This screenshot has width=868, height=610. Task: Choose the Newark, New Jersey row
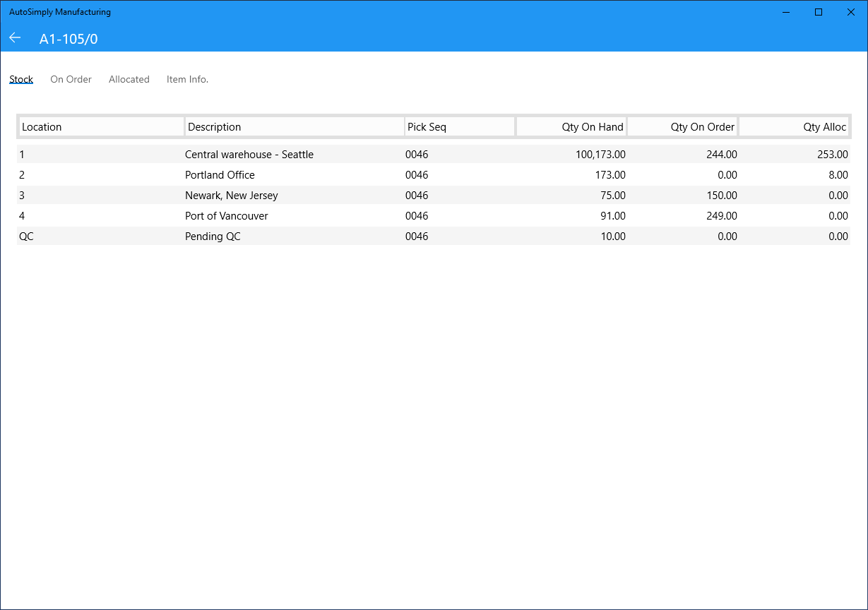point(434,195)
